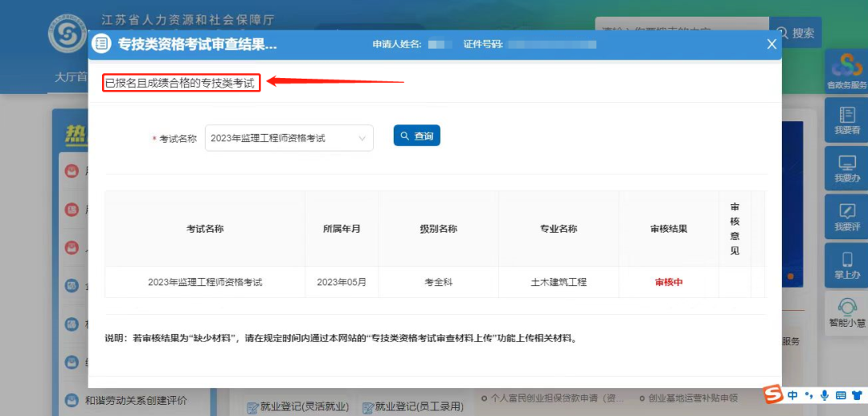This screenshot has height=416, width=868.
Task: Select 和谐劳动关系创建评价 in left menu
Action: coord(136,399)
